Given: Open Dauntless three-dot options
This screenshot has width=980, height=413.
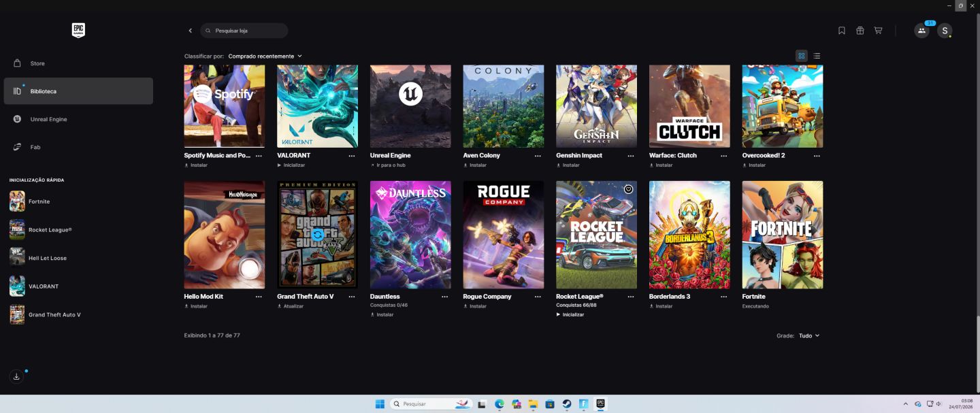Looking at the screenshot, I should click(x=444, y=297).
